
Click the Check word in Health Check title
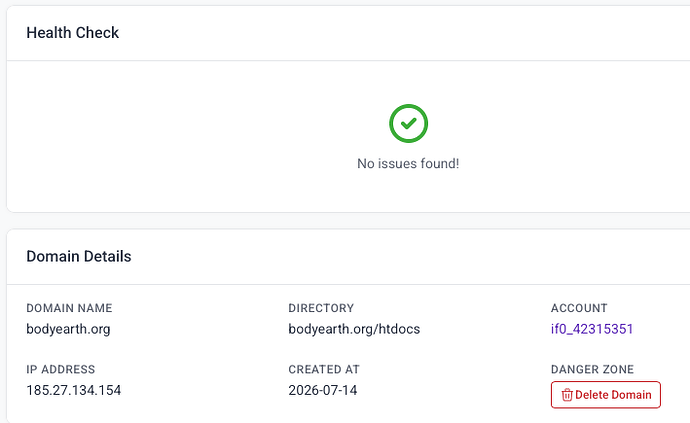pyautogui.click(x=97, y=33)
